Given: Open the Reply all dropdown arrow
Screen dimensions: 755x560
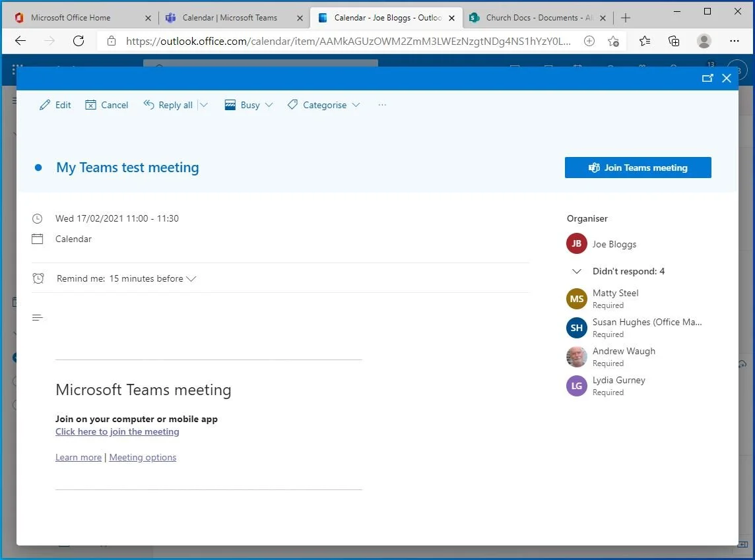Looking at the screenshot, I should [x=204, y=105].
